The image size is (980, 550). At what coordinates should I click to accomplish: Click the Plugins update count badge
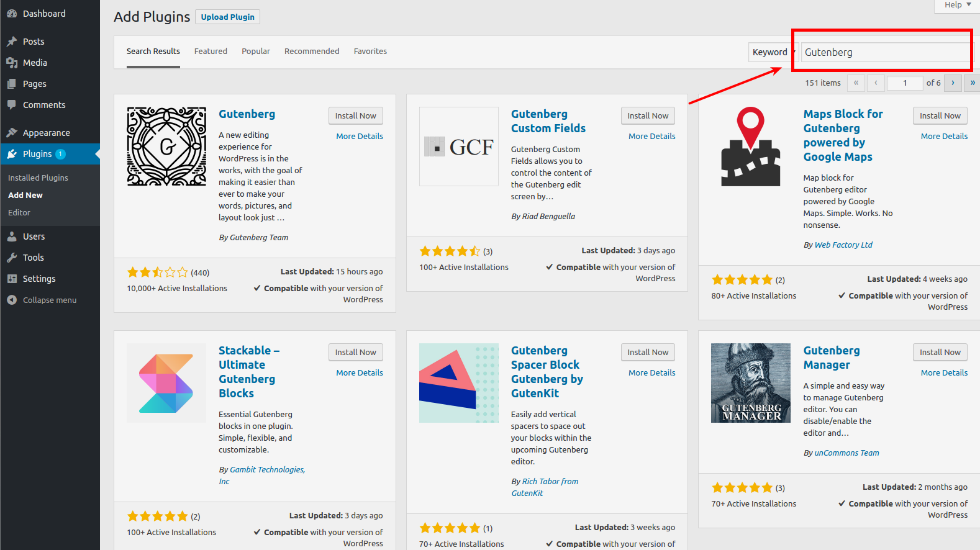coord(60,154)
